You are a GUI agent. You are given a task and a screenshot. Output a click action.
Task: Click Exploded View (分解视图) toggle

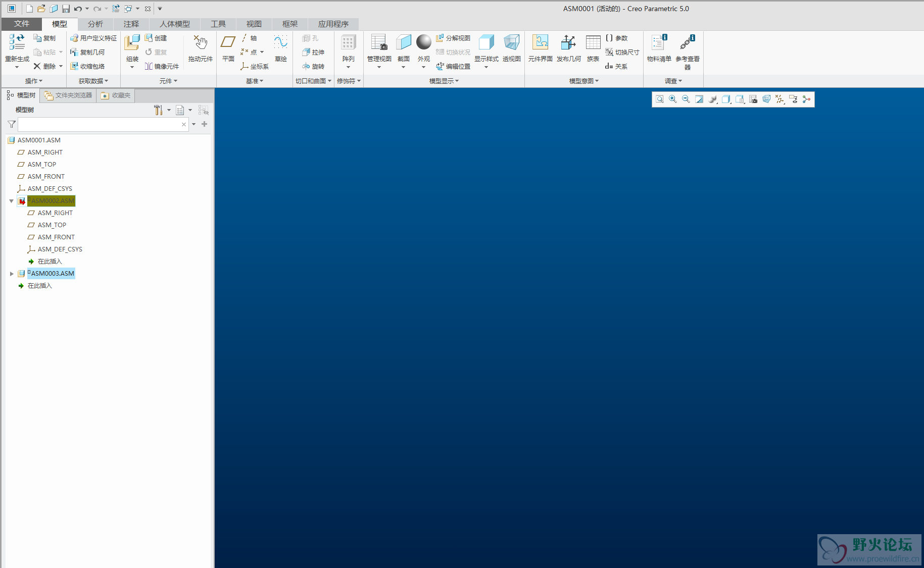point(453,38)
